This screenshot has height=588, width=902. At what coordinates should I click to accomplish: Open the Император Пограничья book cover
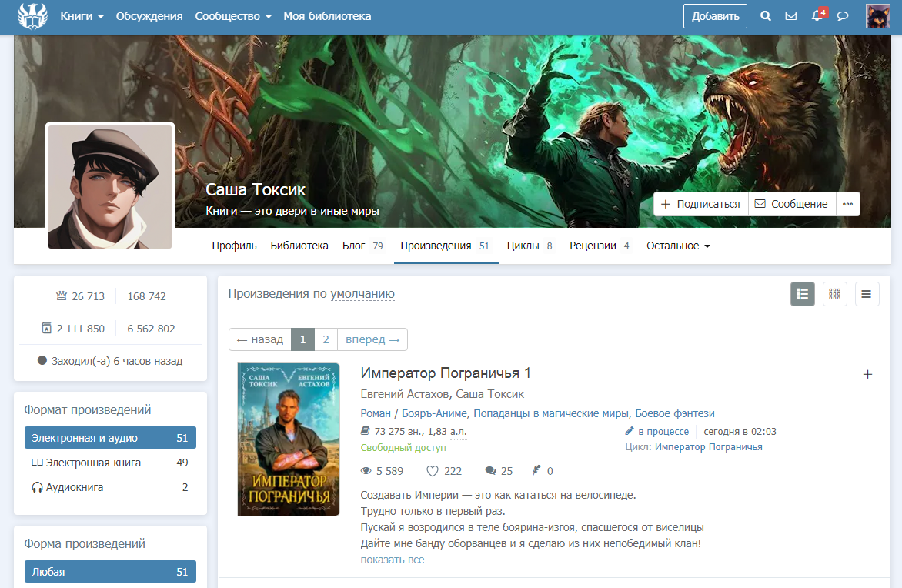(x=289, y=439)
